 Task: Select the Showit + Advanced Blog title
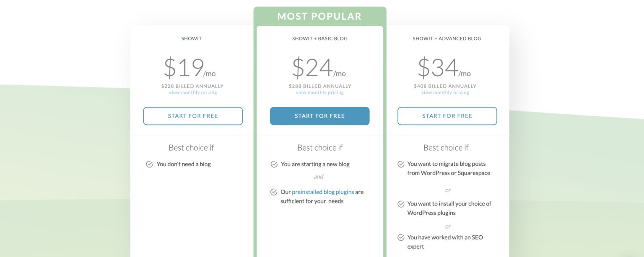click(447, 39)
